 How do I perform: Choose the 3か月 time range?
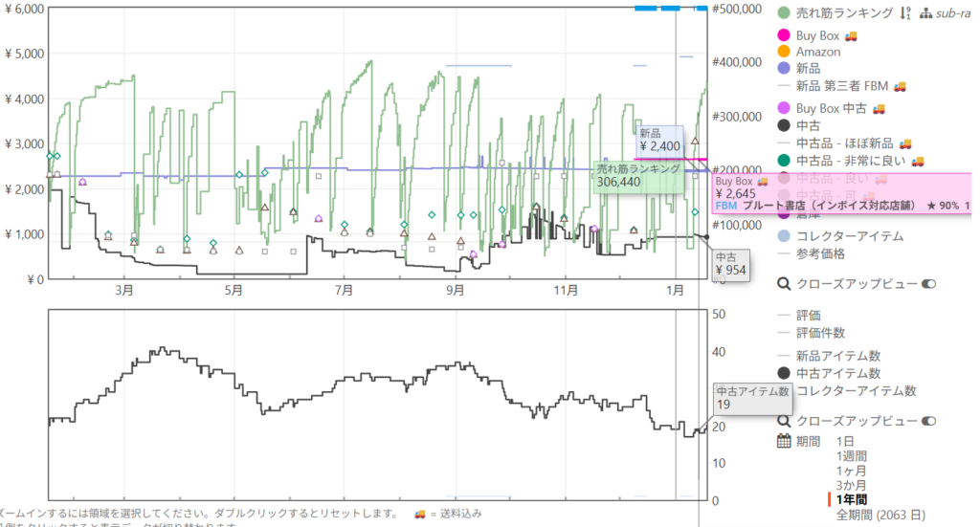pos(853,486)
